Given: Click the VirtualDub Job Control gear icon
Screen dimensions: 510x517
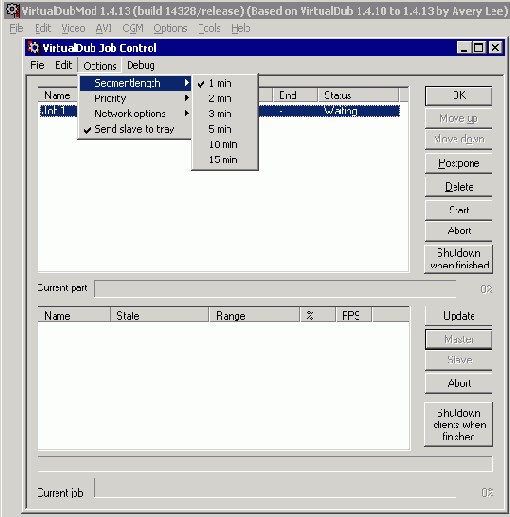Looking at the screenshot, I should point(33,48).
